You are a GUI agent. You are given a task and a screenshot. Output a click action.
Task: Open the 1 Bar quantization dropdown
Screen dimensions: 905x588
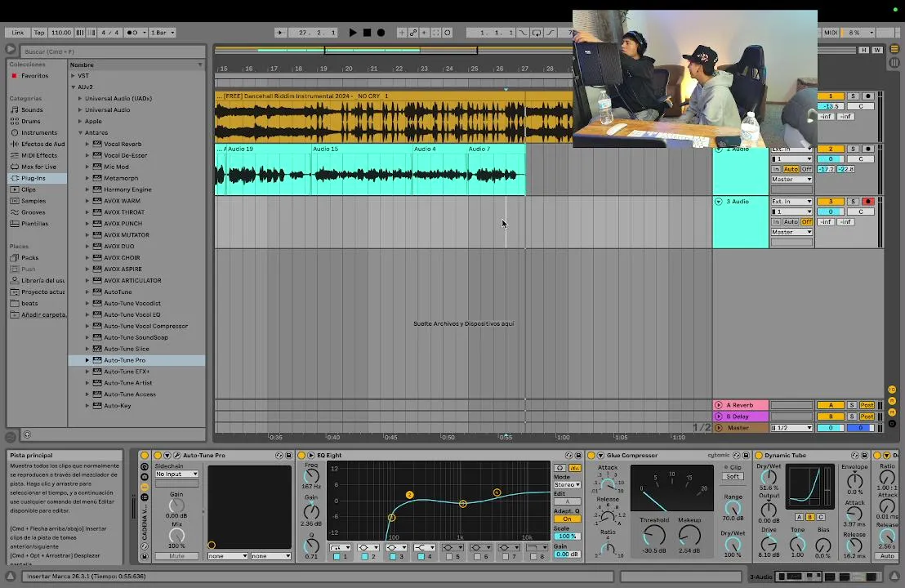click(x=163, y=33)
